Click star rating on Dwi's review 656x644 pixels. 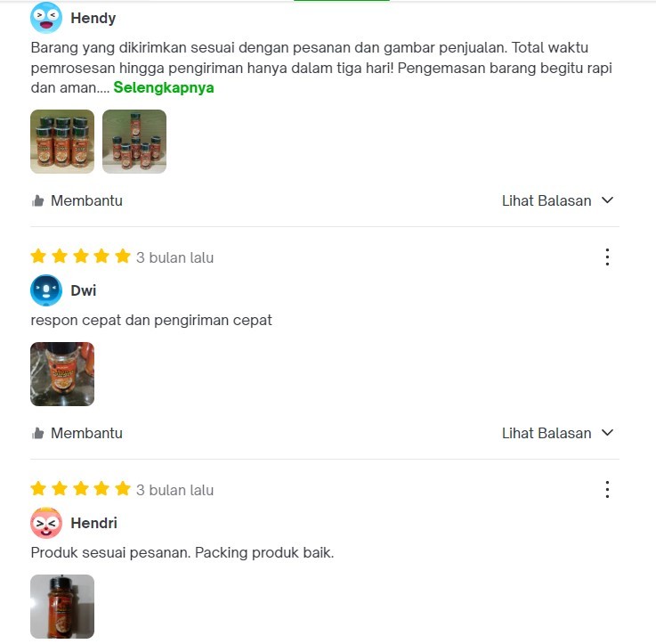[81, 256]
